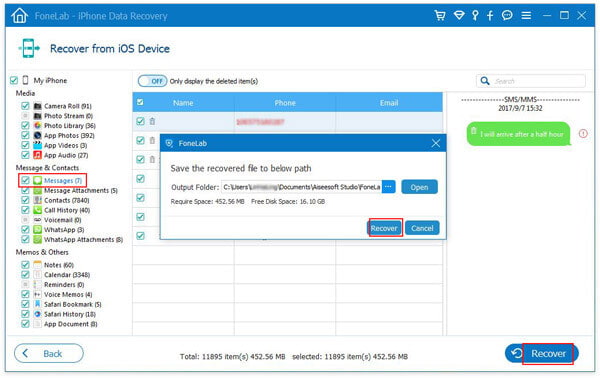
Task: Click the WhatsApp icon in sidebar
Action: (38, 230)
